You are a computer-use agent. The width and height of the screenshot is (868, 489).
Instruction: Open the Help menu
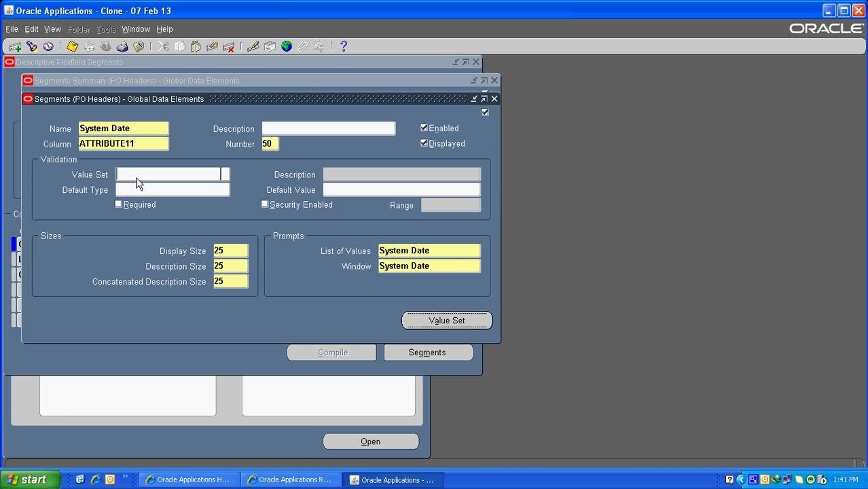pos(164,29)
